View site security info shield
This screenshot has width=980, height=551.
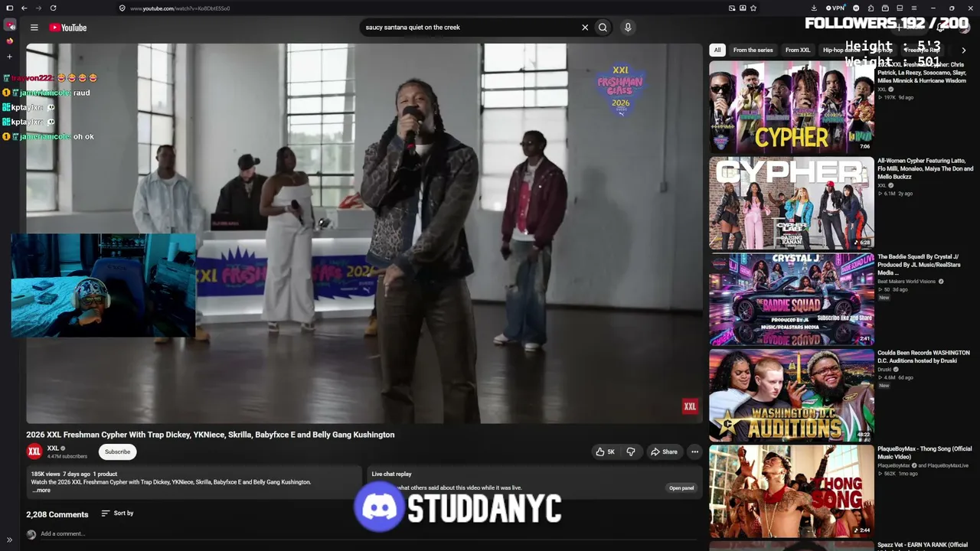tap(122, 8)
